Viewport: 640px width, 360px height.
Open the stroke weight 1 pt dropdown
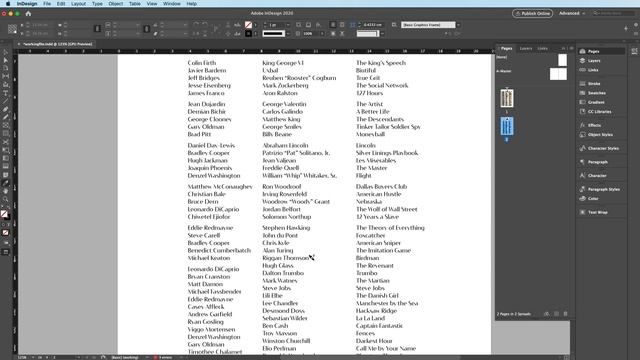[288, 25]
